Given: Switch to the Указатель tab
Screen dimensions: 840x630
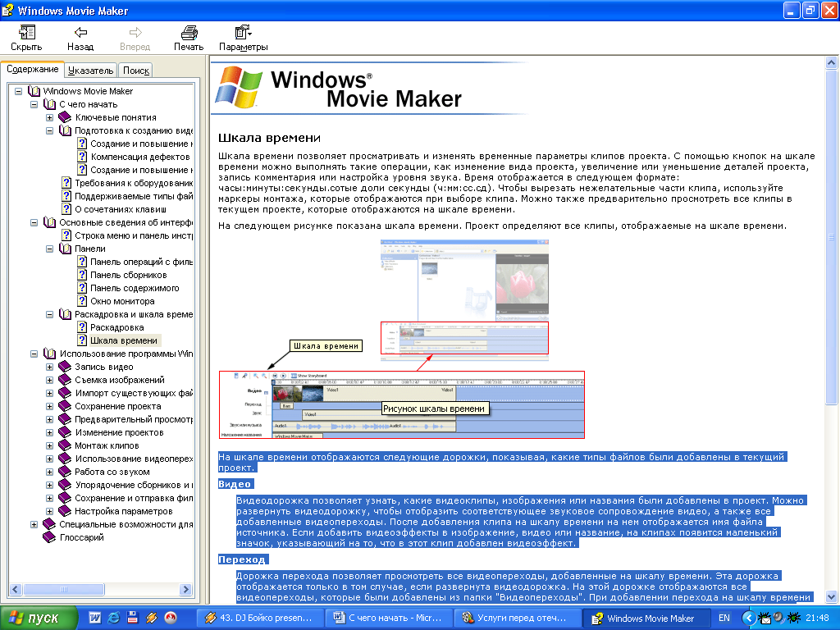Looking at the screenshot, I should pos(90,71).
